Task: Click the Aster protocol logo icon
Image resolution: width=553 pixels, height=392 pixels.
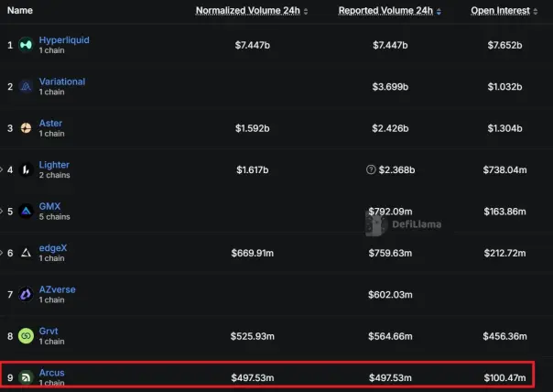Action: 26,128
